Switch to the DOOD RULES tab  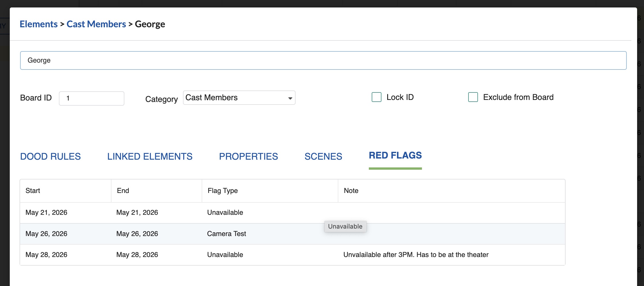[x=50, y=156]
